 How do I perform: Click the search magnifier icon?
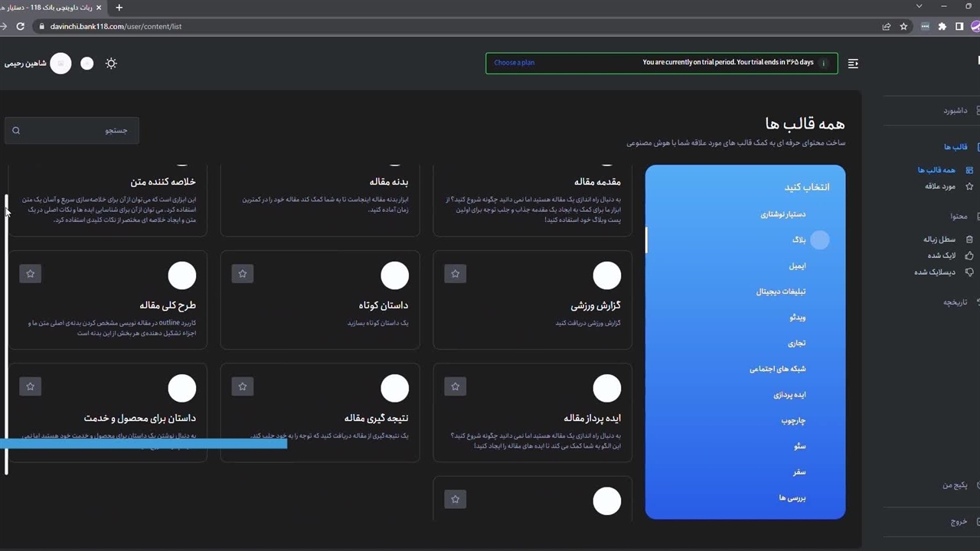[x=16, y=131]
